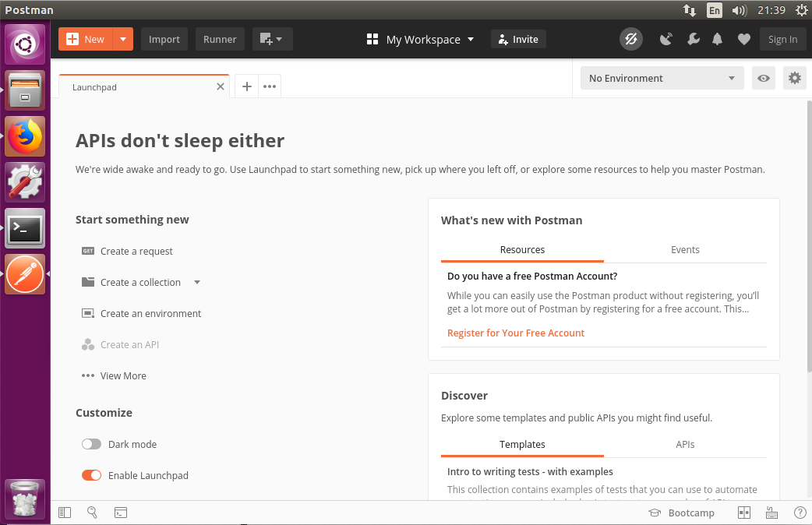812x525 pixels.
Task: Open Files manager in the dock
Action: (25, 90)
